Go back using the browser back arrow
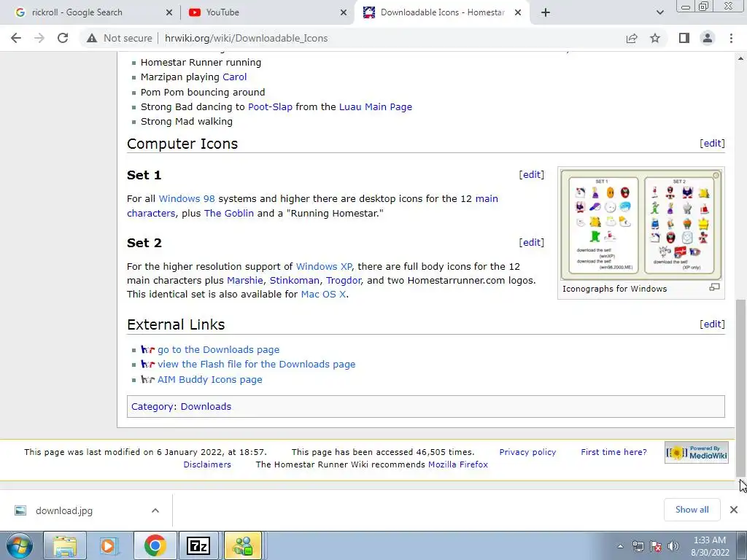Image resolution: width=747 pixels, height=560 pixels. click(16, 38)
